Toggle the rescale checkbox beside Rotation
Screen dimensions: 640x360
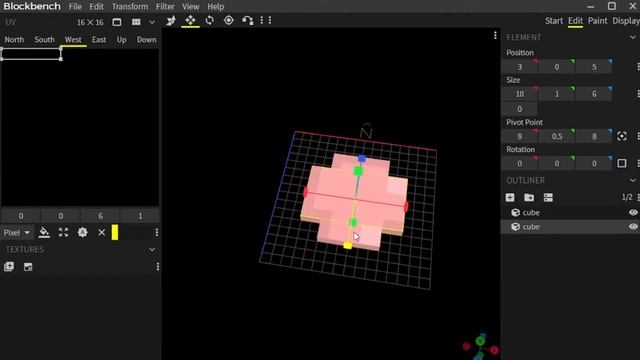(622, 163)
